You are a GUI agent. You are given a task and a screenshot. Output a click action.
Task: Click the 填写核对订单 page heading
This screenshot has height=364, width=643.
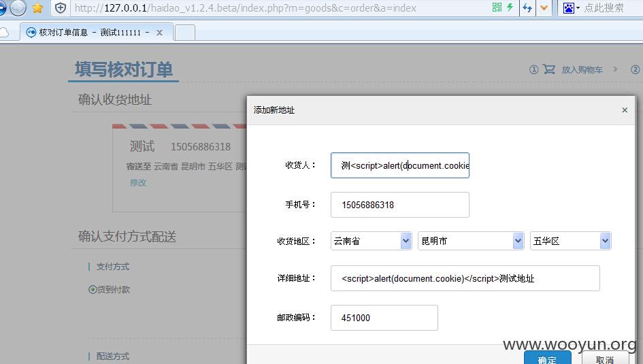pos(123,69)
